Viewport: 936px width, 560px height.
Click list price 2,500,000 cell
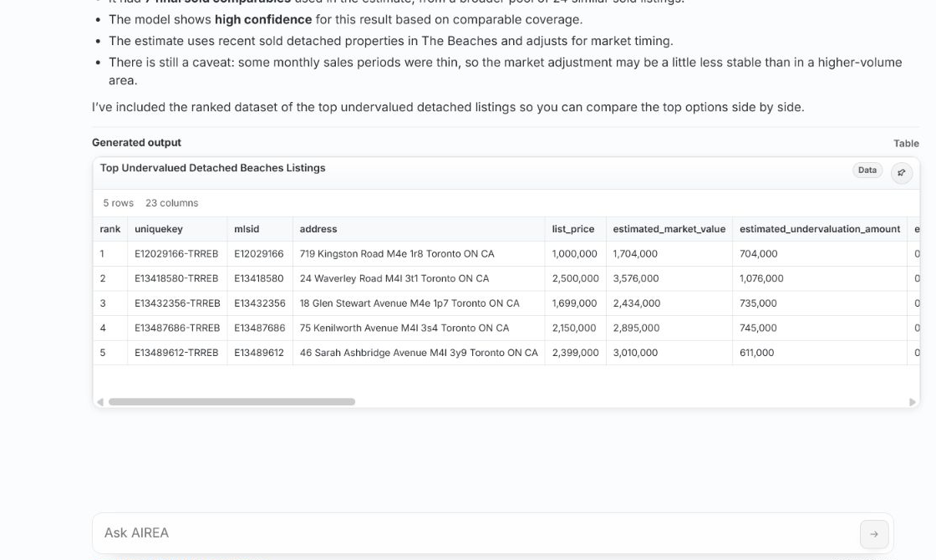click(x=576, y=278)
